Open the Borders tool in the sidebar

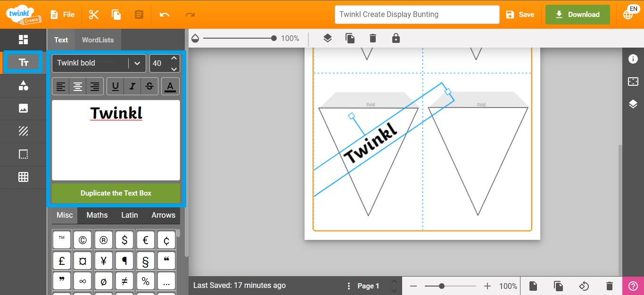[23, 154]
